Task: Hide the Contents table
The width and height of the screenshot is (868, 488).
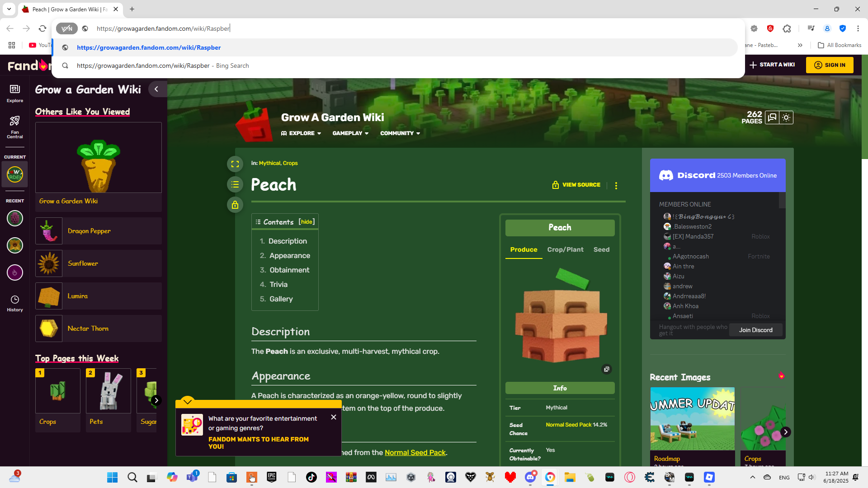Action: [307, 222]
